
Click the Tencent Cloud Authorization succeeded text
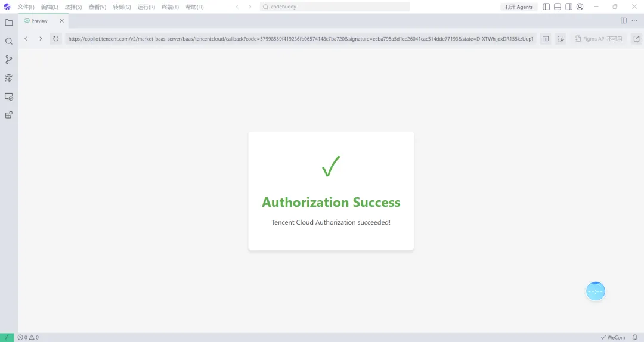tap(331, 222)
